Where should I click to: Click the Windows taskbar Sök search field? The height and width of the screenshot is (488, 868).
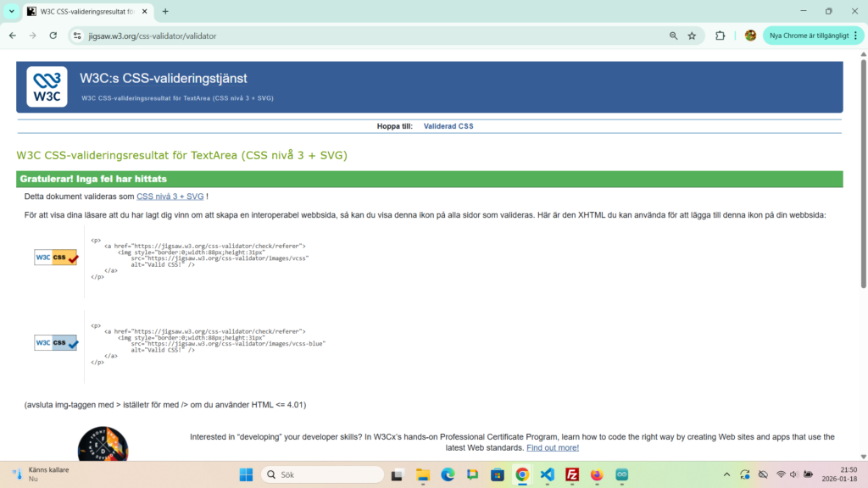coord(322,474)
